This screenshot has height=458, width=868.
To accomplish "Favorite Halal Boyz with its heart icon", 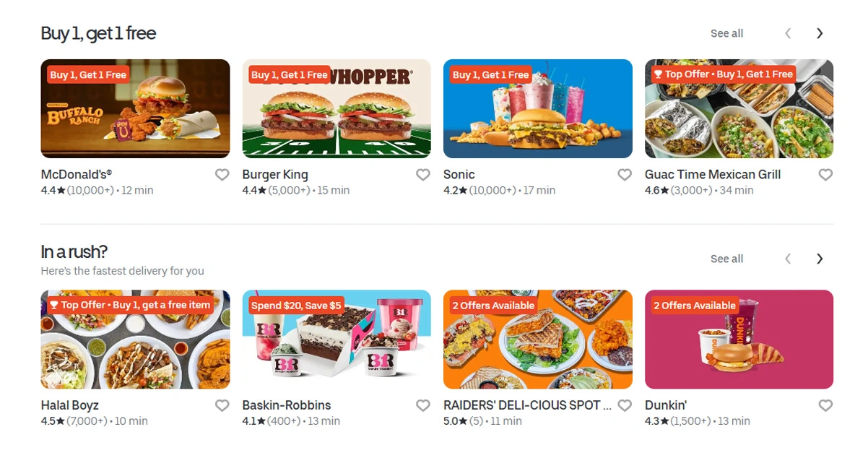I will (x=222, y=406).
